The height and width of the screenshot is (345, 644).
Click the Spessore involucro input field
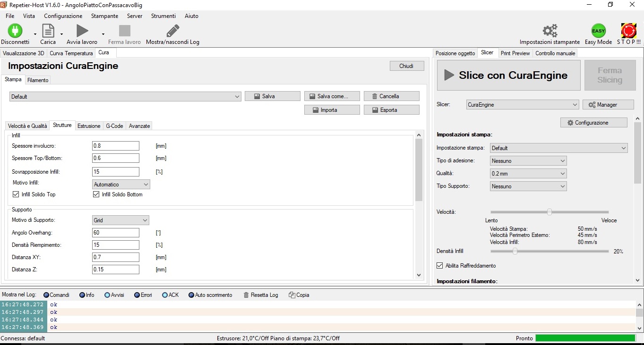point(116,146)
